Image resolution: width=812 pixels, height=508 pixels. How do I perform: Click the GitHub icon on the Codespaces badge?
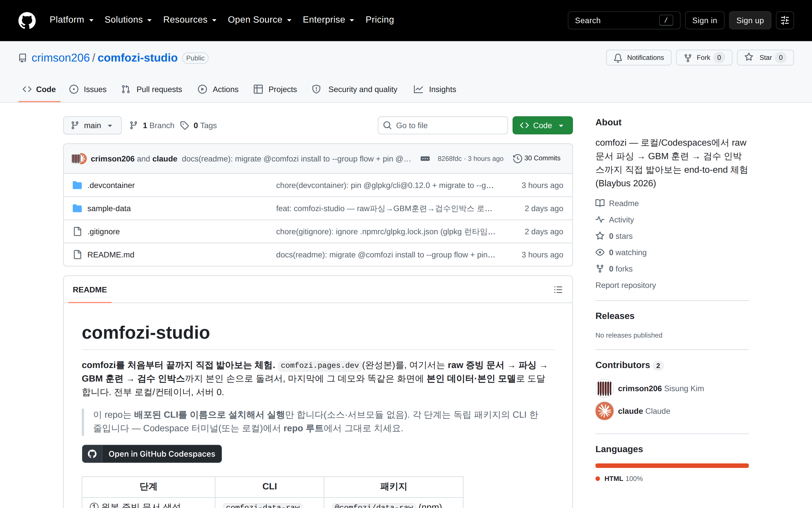(92, 454)
